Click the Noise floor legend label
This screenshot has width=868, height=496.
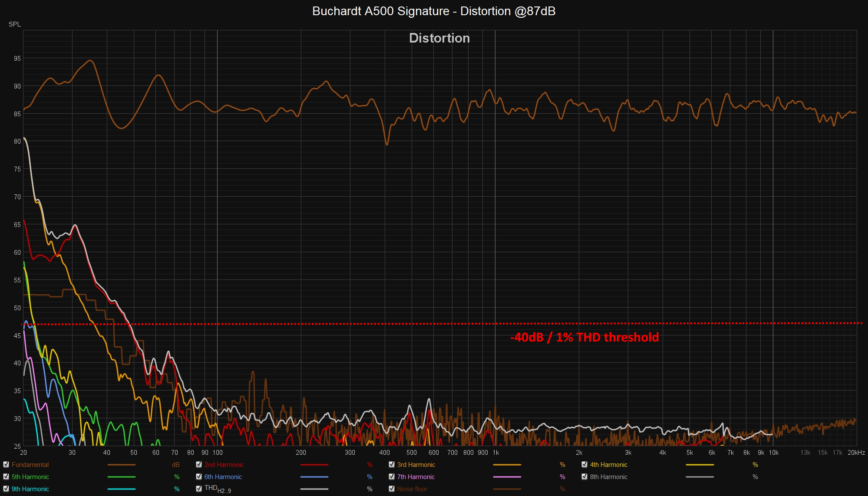[412, 489]
